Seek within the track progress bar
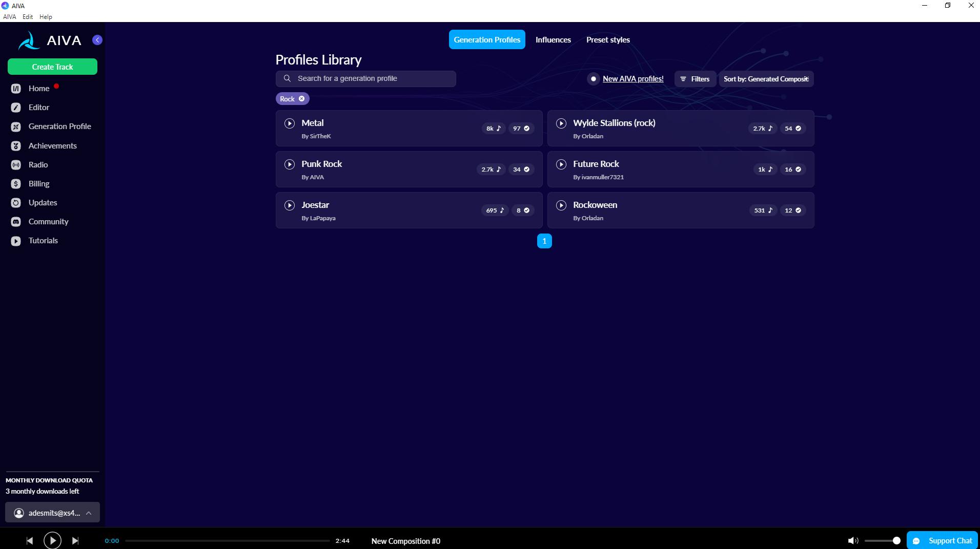 pyautogui.click(x=228, y=541)
